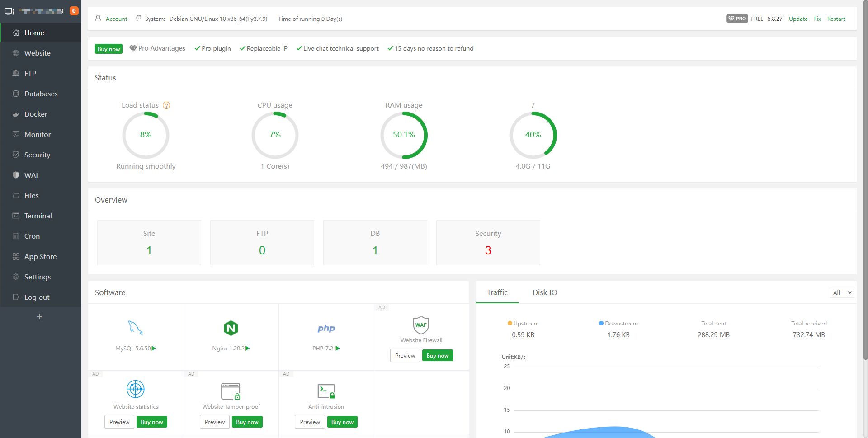Screen dimensions: 868x438
Task: Click the server monitor icon at top-left
Action: (9, 11)
